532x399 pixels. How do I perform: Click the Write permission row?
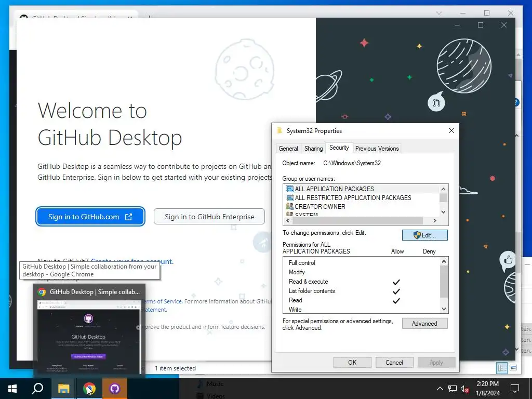coord(362,310)
